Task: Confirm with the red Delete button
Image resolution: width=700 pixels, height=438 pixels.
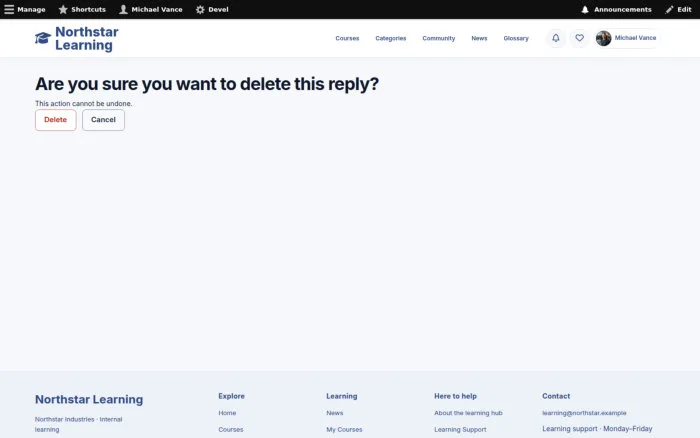Action: 56,120
